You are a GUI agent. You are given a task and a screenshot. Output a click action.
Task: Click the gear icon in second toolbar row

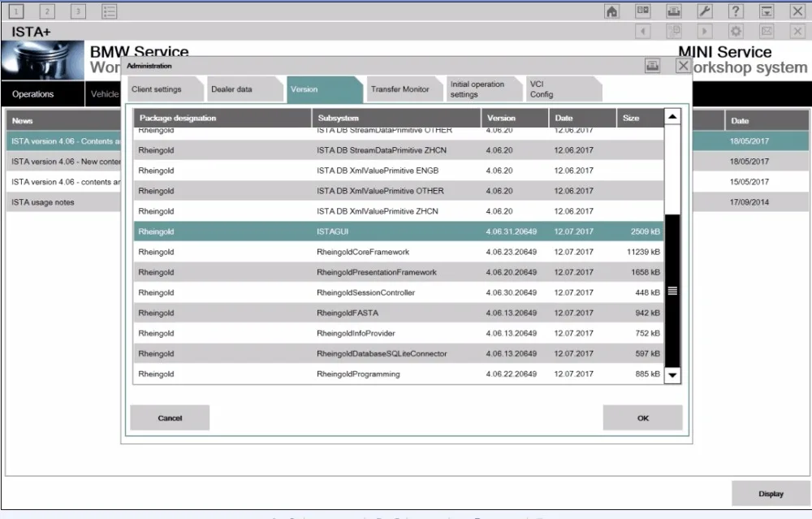[736, 31]
